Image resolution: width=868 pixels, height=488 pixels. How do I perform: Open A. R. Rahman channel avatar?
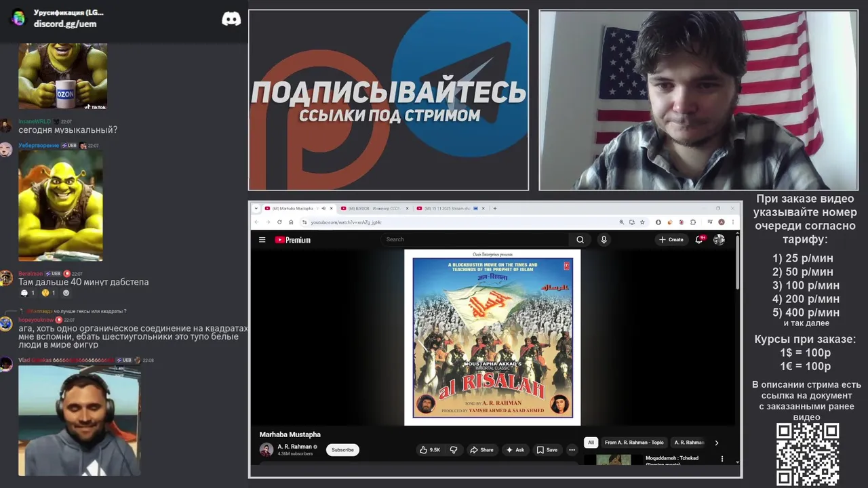pyautogui.click(x=267, y=449)
